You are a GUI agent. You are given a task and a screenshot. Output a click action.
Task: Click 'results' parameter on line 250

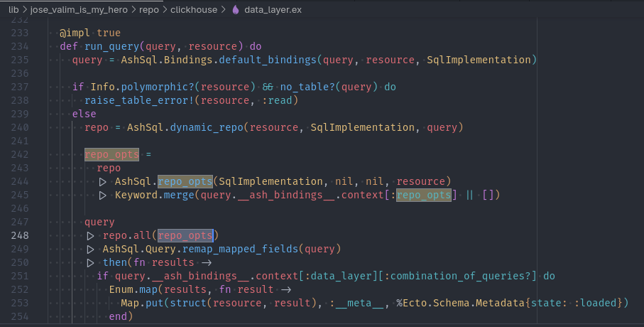173,263
